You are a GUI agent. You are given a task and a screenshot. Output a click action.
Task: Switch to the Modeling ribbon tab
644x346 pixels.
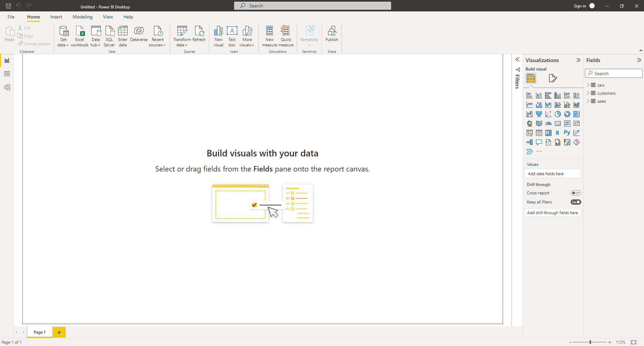pyautogui.click(x=83, y=17)
